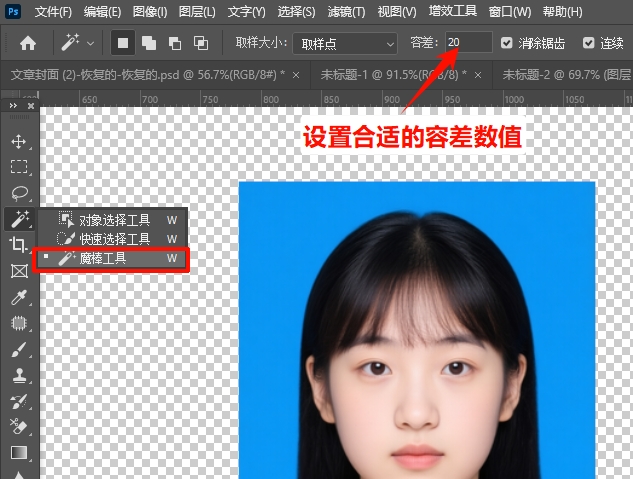The width and height of the screenshot is (633, 479).
Task: Open the 窗口(W) menu
Action: [x=509, y=12]
